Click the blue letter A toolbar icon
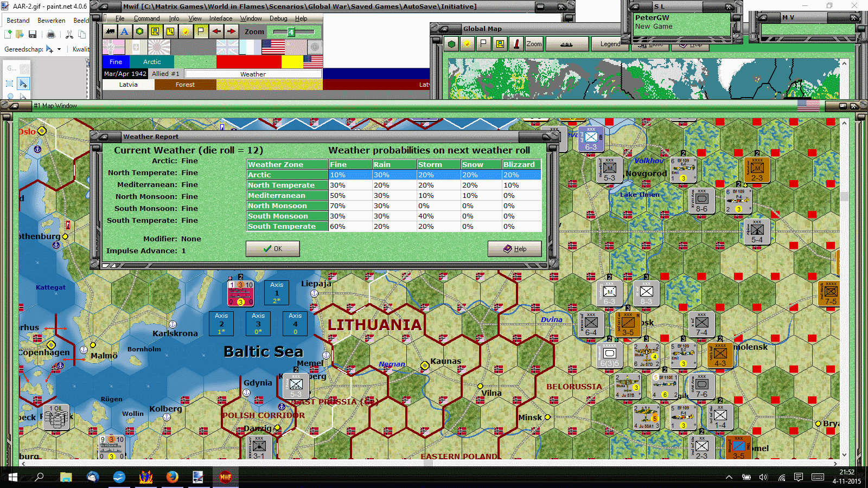Screen dimensions: 868x488 [x=125, y=31]
